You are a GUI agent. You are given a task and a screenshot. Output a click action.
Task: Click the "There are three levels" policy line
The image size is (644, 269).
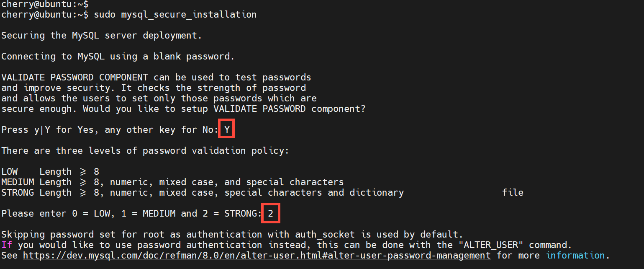click(x=145, y=151)
